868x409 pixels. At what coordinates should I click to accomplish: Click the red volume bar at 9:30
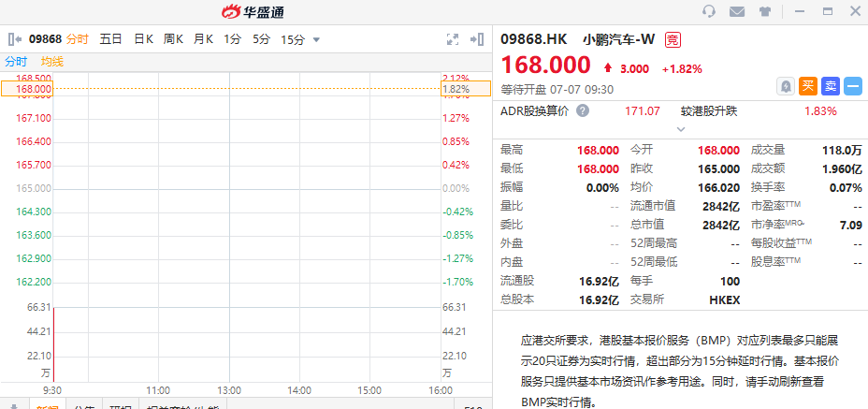pos(53,344)
